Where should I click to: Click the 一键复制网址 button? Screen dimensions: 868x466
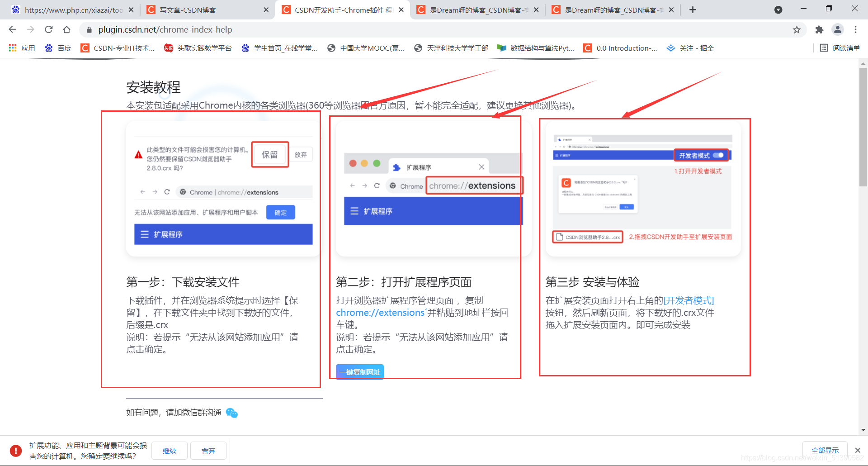(360, 372)
